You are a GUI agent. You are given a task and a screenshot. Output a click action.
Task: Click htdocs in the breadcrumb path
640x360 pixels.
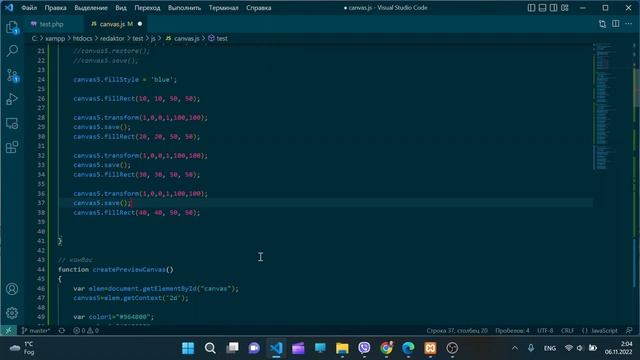[x=82, y=38]
